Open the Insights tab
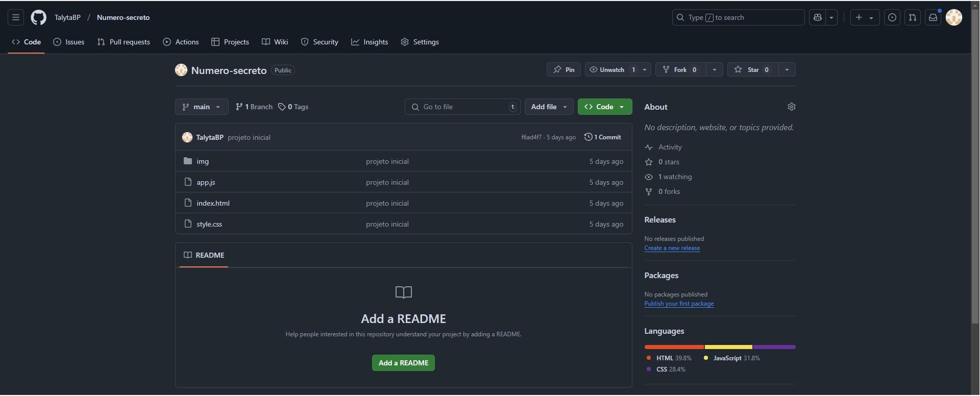The width and height of the screenshot is (980, 396). pos(370,42)
